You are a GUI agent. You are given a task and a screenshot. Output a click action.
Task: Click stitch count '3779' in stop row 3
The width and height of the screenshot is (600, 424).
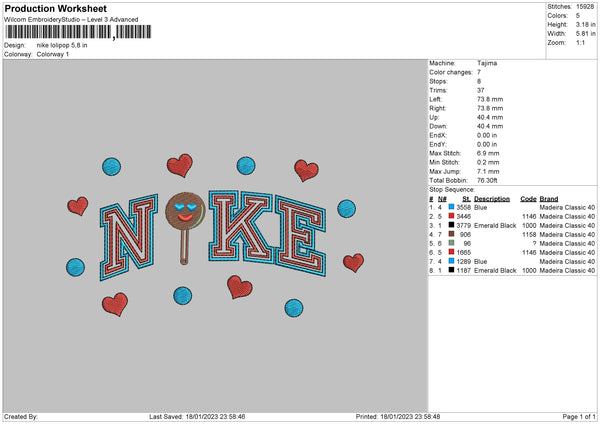pyautogui.click(x=463, y=225)
